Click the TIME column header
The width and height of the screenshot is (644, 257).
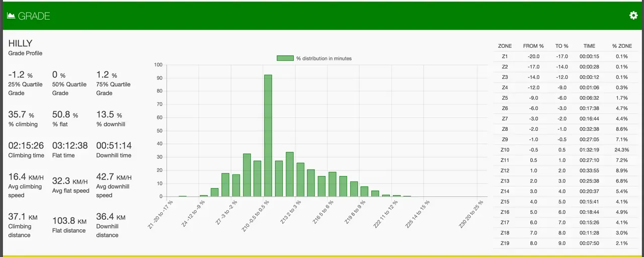(x=589, y=46)
